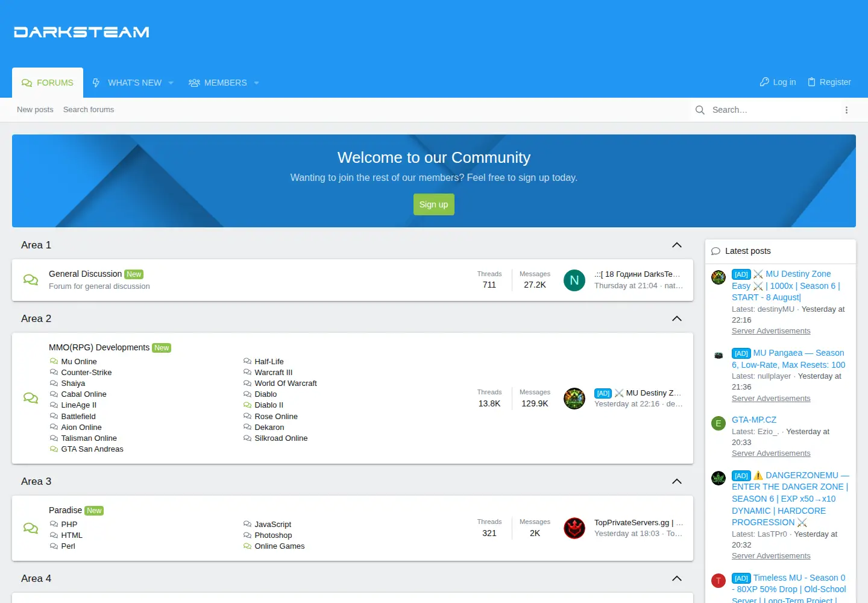Click the avatar next to MU Pangaea post
Image resolution: width=868 pixels, height=603 pixels.
(719, 356)
